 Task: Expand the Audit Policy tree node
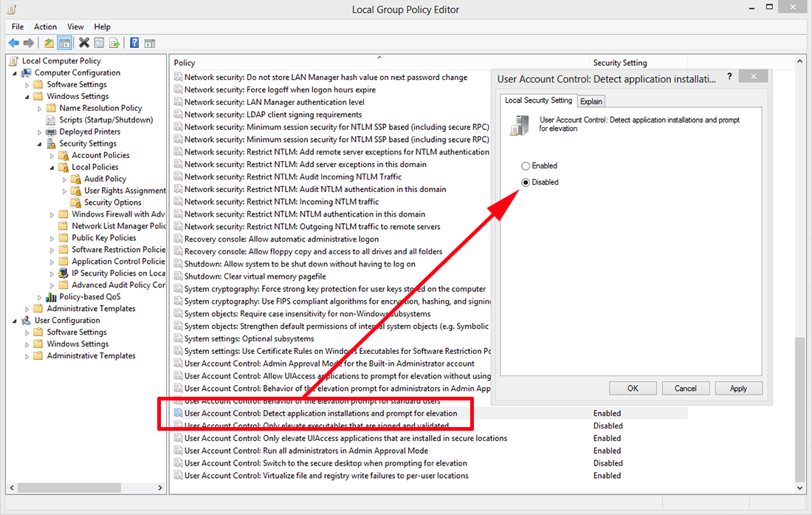pos(64,180)
